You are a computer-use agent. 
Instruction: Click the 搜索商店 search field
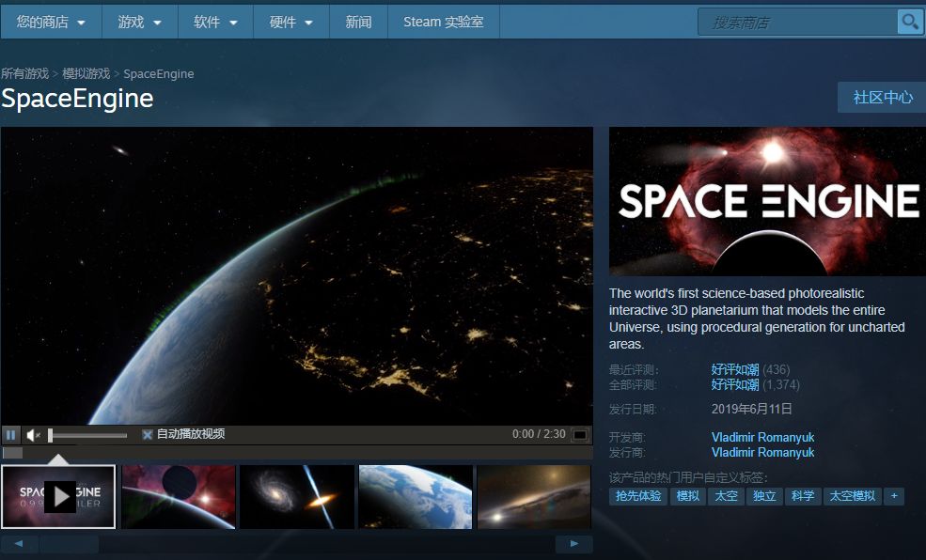(x=798, y=23)
